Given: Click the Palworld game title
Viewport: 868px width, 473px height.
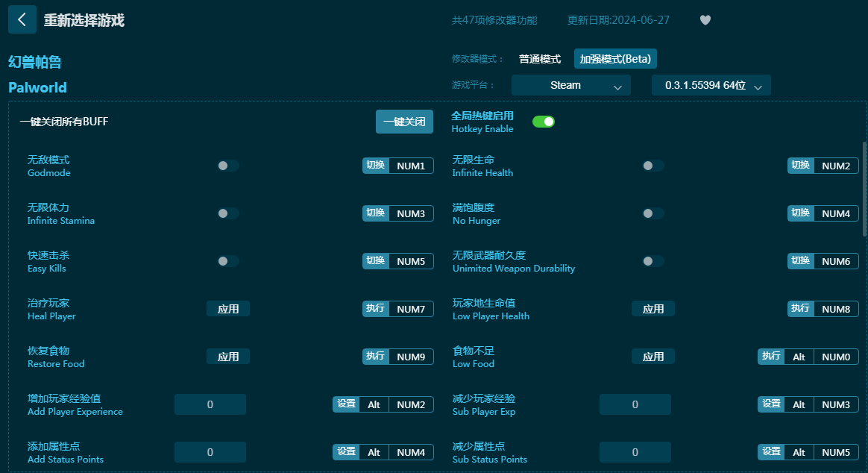Looking at the screenshot, I should tap(37, 87).
